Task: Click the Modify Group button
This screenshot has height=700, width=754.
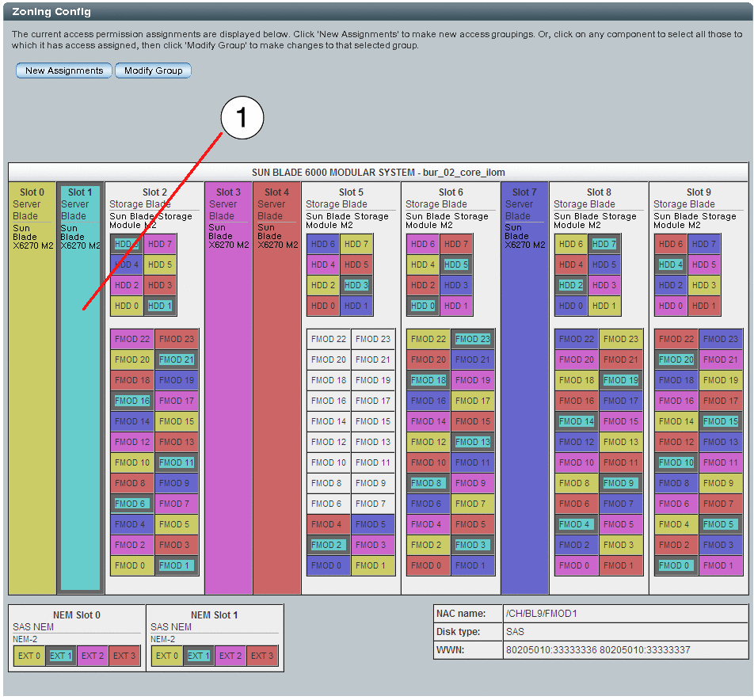Action: coord(154,70)
